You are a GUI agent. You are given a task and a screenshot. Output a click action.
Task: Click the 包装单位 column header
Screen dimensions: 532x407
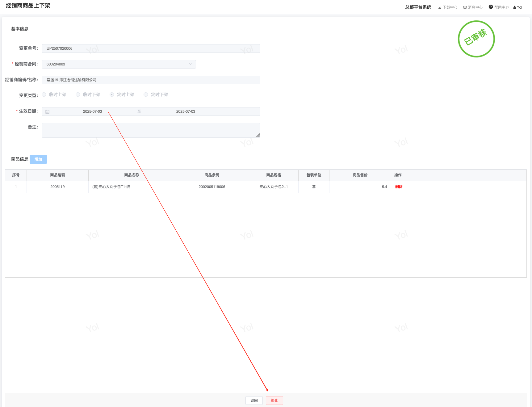314,175
